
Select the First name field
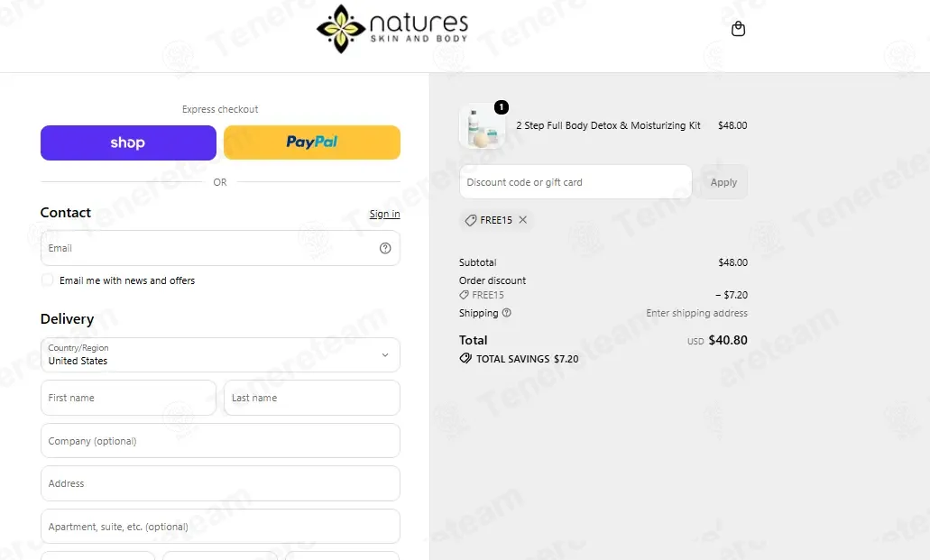(x=128, y=398)
